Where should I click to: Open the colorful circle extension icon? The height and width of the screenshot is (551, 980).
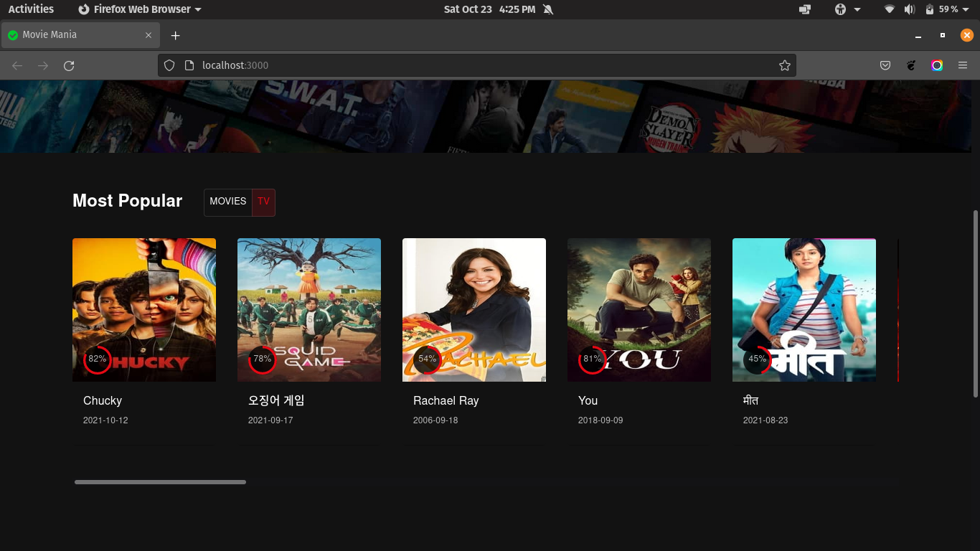(937, 65)
